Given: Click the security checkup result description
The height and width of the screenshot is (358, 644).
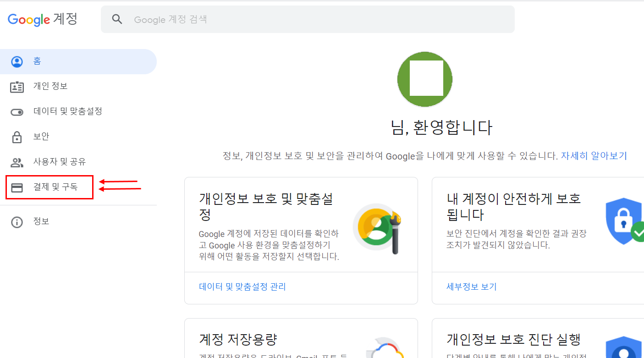Looking at the screenshot, I should [x=517, y=239].
